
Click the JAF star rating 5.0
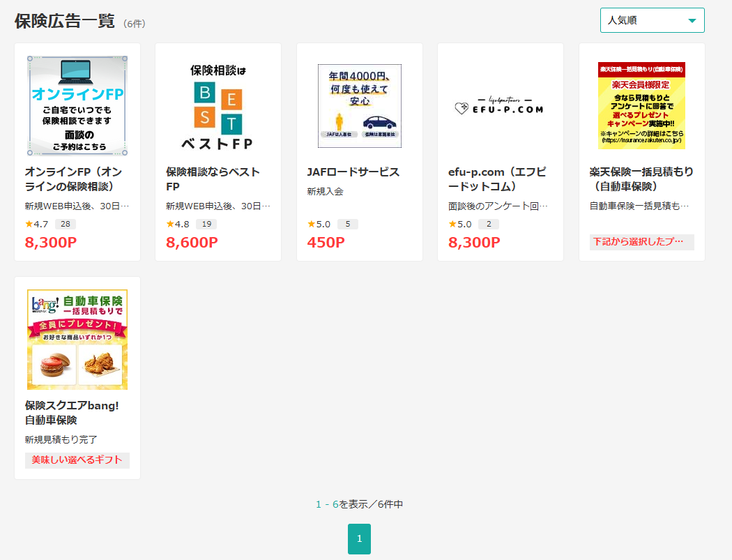coord(319,224)
